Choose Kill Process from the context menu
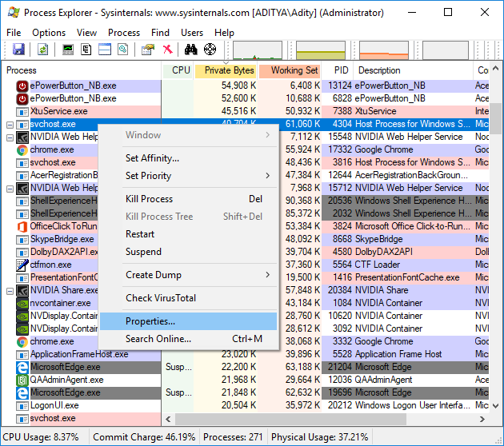Screen dimensions: 504x446 pos(149,199)
